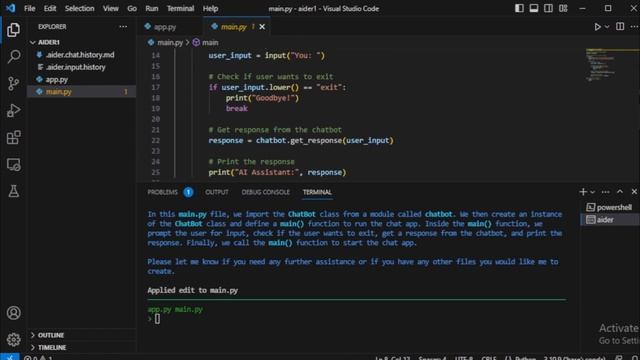Toggle Secondary Side Bar layout icon

pyautogui.click(x=549, y=8)
